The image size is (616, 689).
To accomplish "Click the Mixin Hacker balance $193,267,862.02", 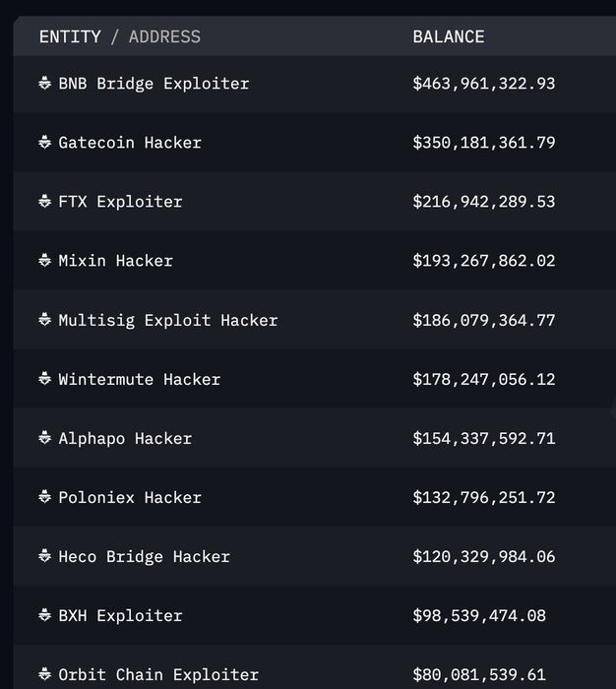I will pyautogui.click(x=484, y=261).
